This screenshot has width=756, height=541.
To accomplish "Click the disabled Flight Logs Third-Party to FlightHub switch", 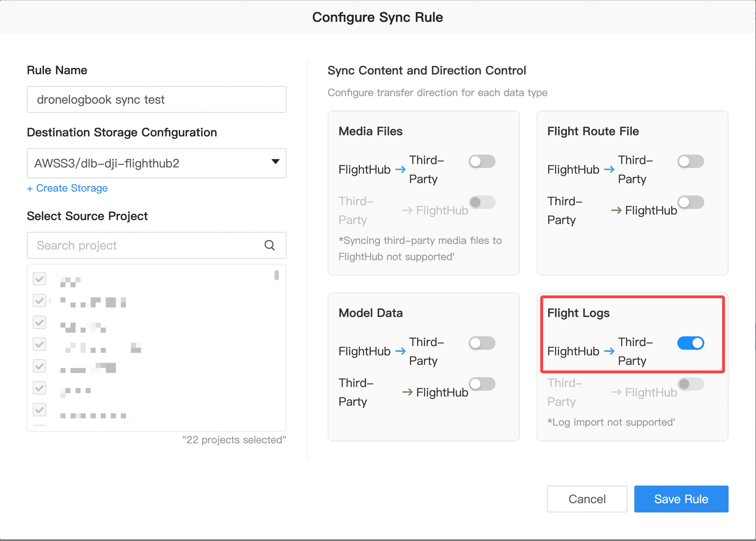I will (x=691, y=384).
